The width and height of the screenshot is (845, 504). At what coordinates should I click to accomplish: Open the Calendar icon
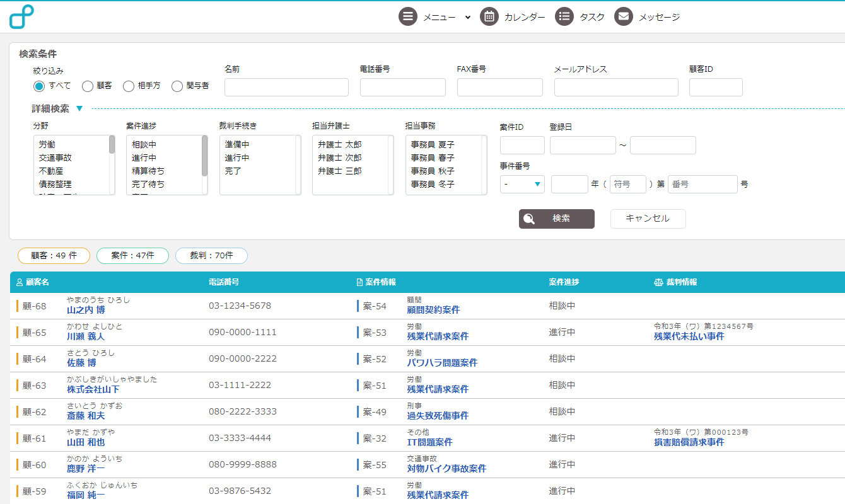pos(489,17)
